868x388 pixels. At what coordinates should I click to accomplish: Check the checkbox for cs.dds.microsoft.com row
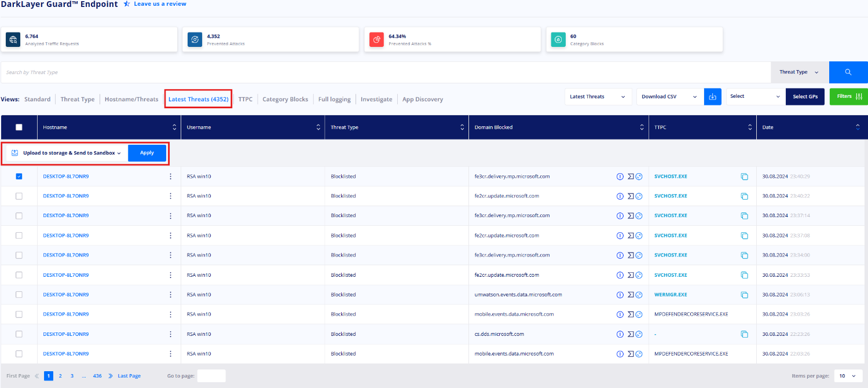pyautogui.click(x=19, y=334)
